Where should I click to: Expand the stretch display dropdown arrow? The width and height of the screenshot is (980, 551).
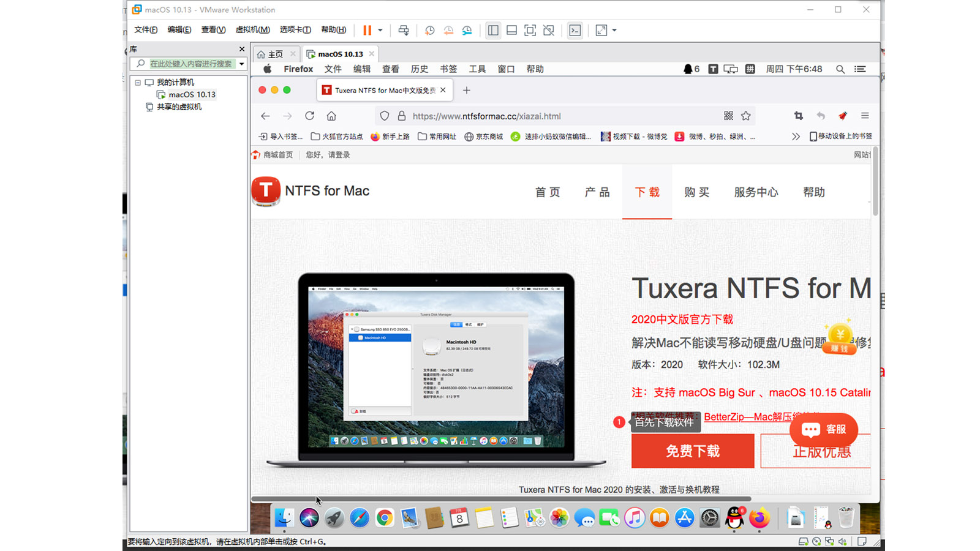coord(614,30)
